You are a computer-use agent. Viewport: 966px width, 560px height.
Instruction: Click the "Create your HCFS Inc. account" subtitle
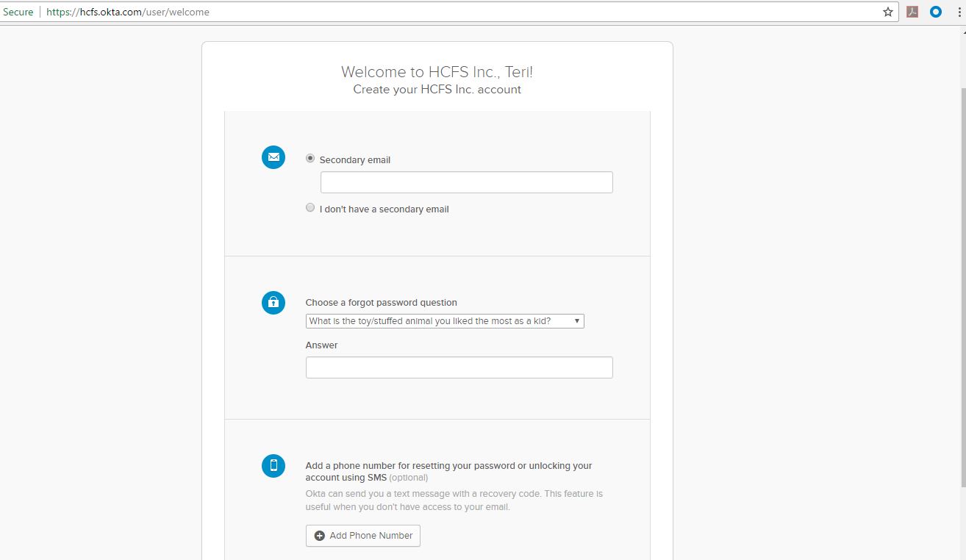click(437, 90)
